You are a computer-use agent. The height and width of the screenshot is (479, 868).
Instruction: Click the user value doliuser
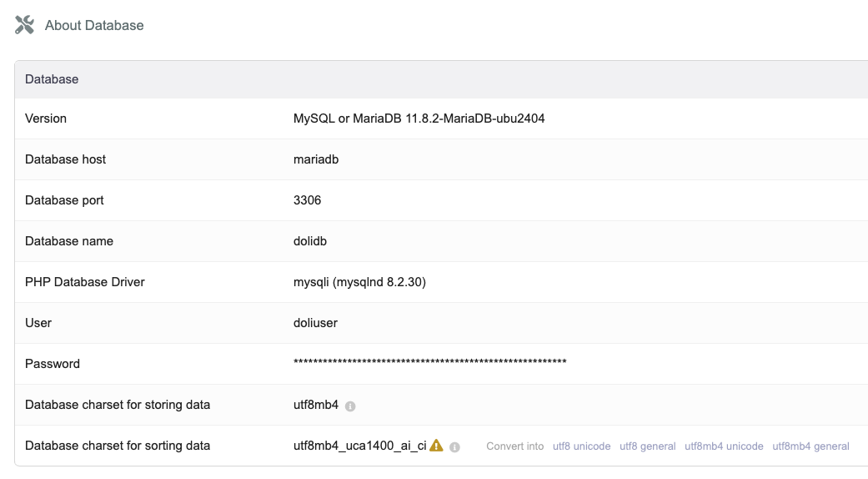pyautogui.click(x=315, y=323)
